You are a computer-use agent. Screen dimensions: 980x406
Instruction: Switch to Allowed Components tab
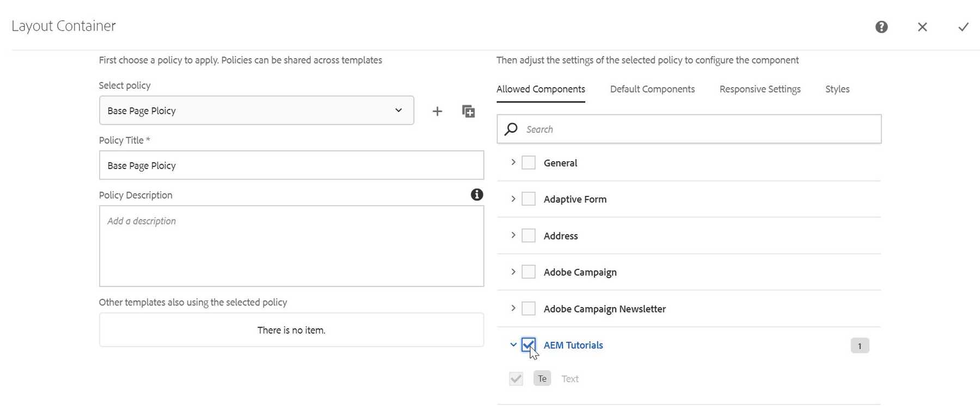[x=541, y=89]
